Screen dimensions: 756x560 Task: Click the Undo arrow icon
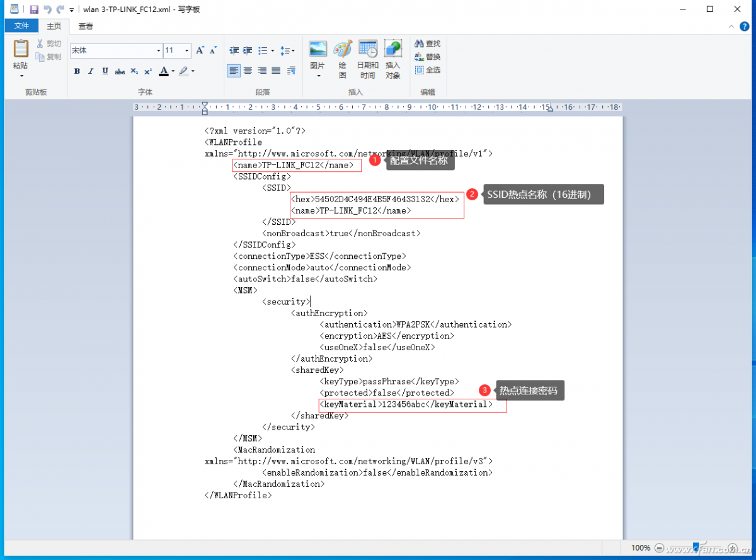(x=47, y=9)
